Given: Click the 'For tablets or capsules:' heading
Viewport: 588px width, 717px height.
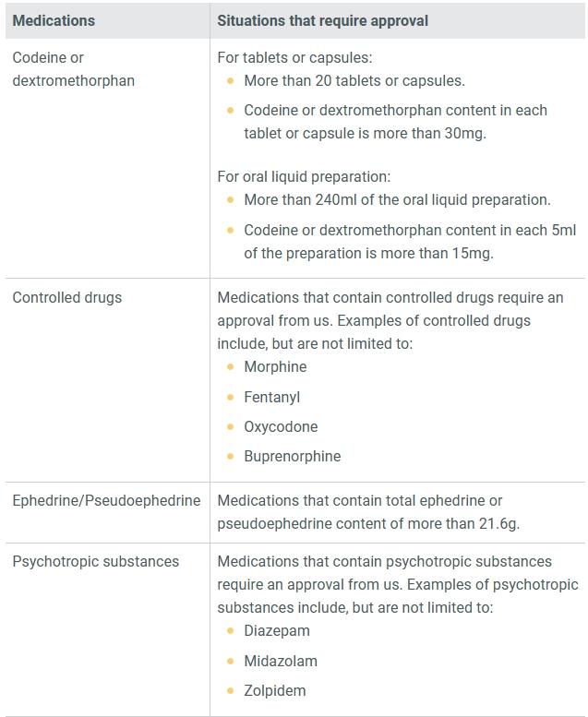Looking at the screenshot, I should [294, 57].
